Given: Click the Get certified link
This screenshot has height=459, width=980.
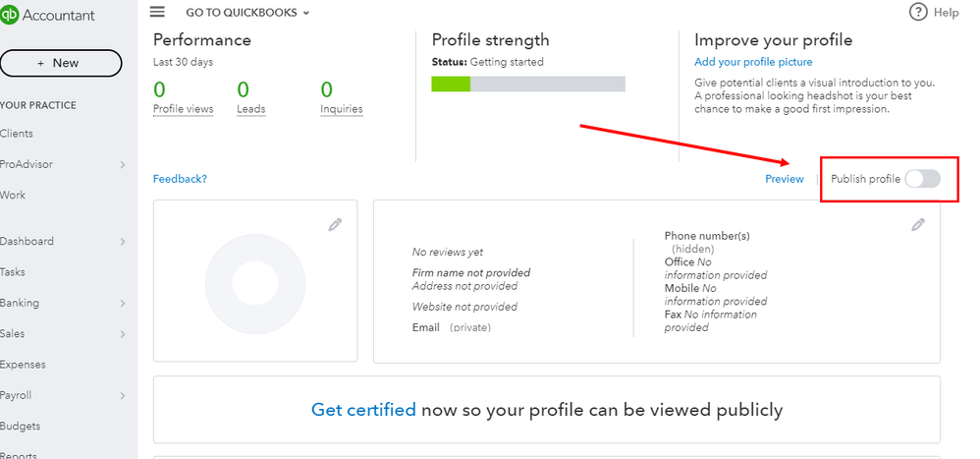Looking at the screenshot, I should coord(363,410).
